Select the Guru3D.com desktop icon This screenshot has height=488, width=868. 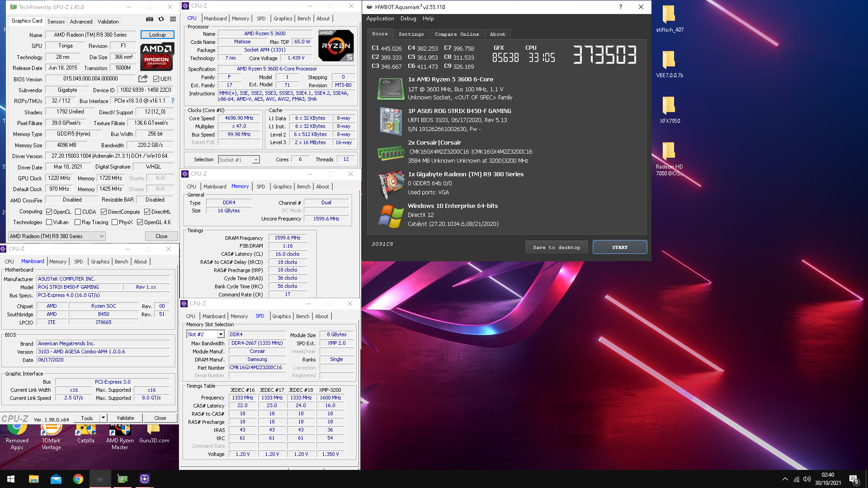pos(154,434)
